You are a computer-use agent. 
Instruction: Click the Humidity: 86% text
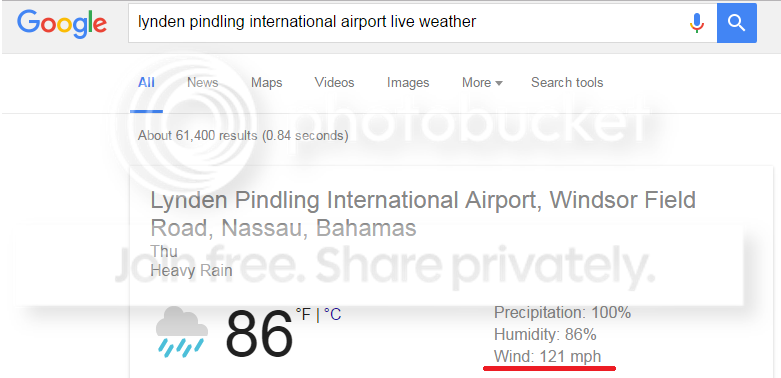pyautogui.click(x=545, y=335)
